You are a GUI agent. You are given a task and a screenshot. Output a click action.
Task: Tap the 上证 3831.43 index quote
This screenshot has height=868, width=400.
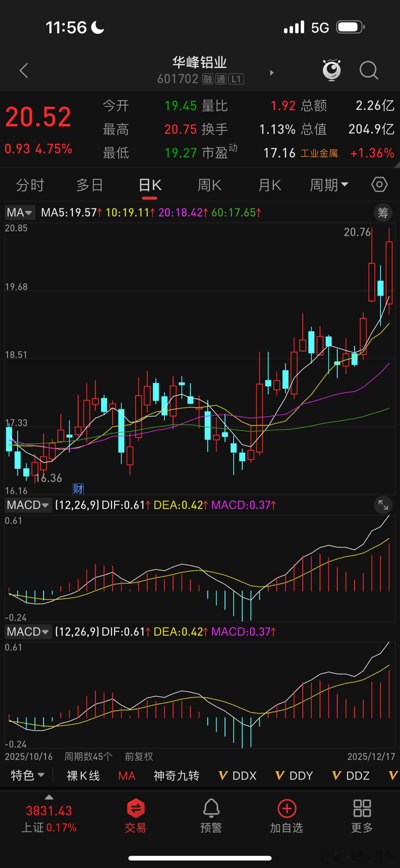coord(49,819)
